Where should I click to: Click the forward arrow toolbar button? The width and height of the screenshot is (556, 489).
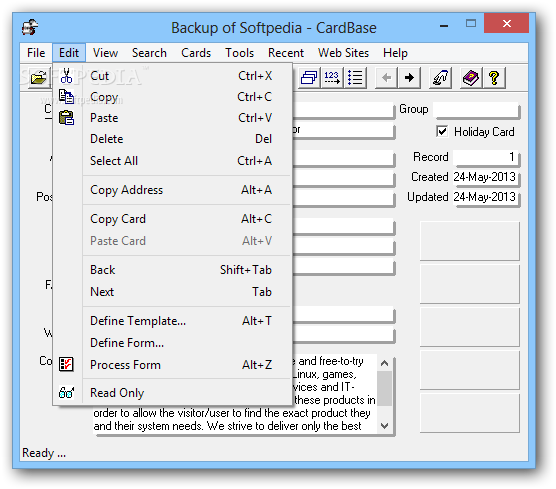click(x=409, y=78)
